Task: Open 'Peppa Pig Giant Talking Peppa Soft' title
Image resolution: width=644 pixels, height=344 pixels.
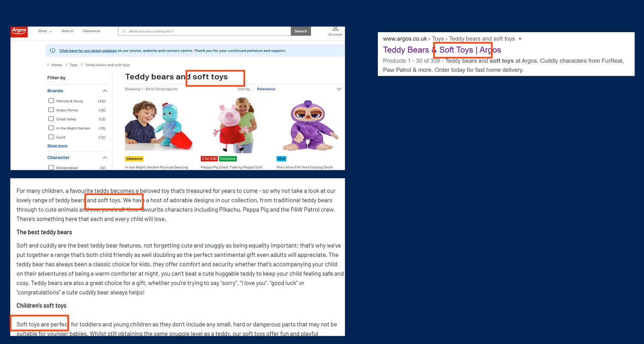Action: pos(231,167)
